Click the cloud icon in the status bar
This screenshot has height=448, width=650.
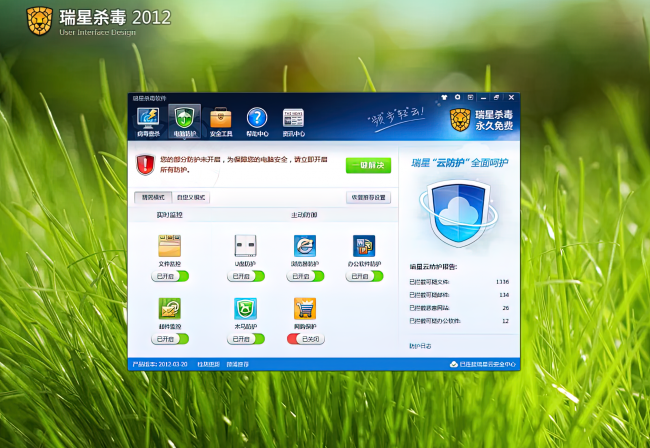454,364
